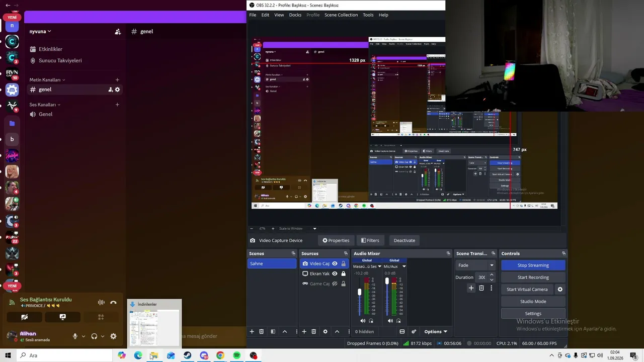Remove the configurable transition in OBS
The height and width of the screenshot is (362, 644).
(x=481, y=288)
